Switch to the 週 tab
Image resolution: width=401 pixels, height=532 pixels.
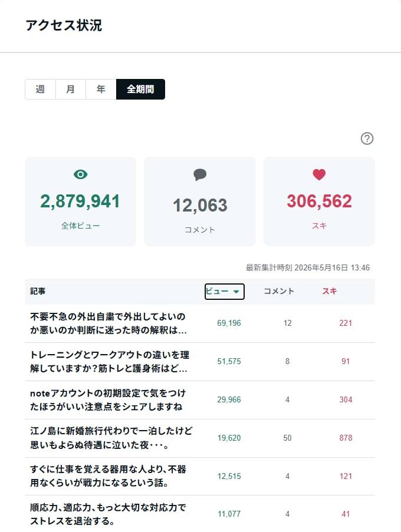40,89
